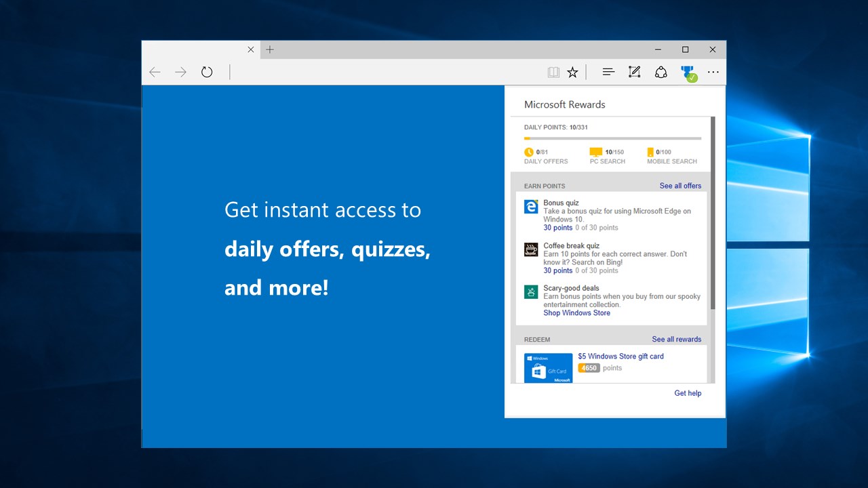This screenshot has height=488, width=868.
Task: Start a Web Note on this page
Action: (x=634, y=71)
